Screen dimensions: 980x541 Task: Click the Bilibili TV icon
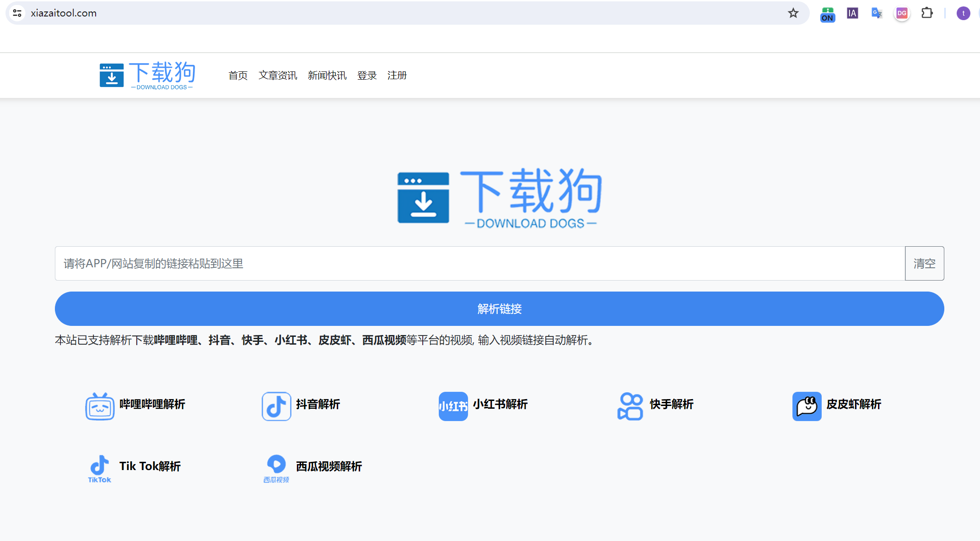pyautogui.click(x=100, y=406)
